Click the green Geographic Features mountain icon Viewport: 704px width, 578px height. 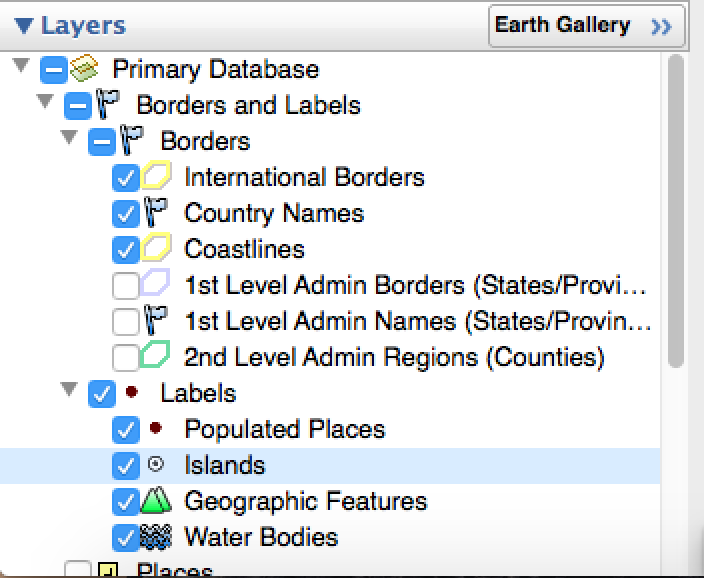point(157,500)
